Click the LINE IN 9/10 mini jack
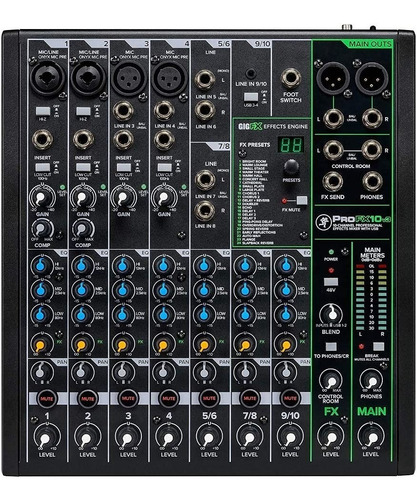The height and width of the screenshot is (500, 417). coord(251,74)
